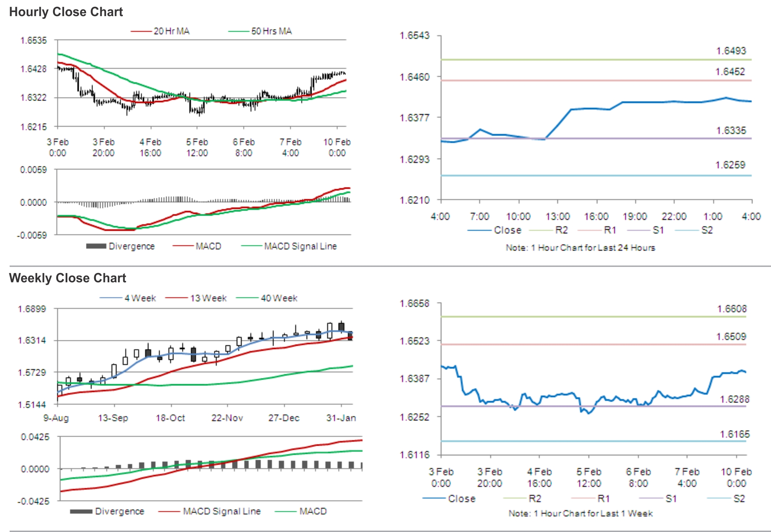Viewport: 771px width, 532px height.
Task: Click the R2 level value 1.6493
Action: pos(731,51)
